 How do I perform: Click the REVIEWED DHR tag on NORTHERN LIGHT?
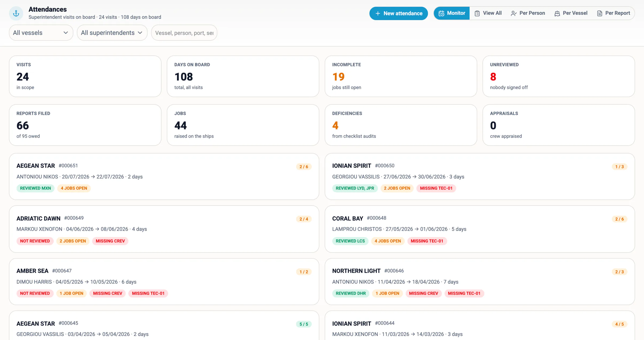pos(351,294)
